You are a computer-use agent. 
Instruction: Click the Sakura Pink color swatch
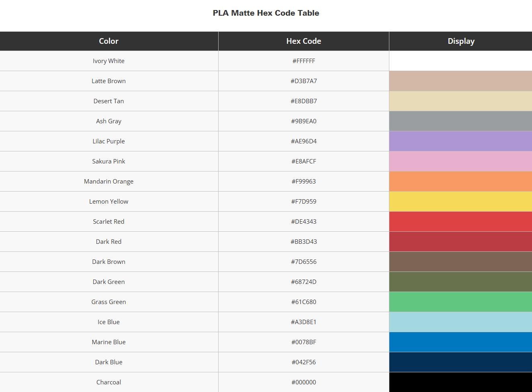tap(460, 161)
